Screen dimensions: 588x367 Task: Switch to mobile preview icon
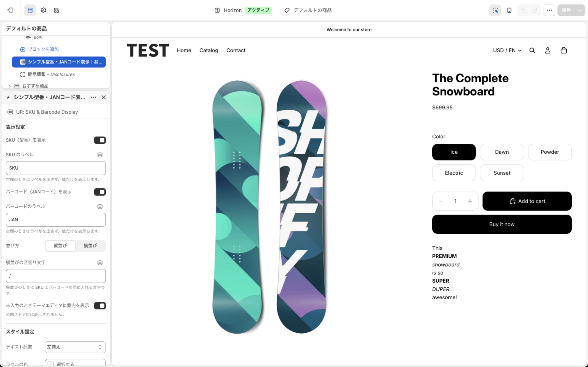[x=509, y=10]
